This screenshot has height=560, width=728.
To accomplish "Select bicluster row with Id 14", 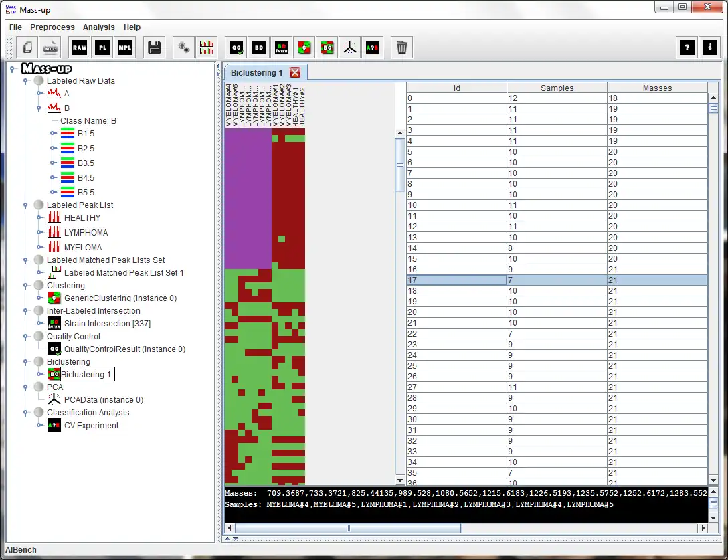I will pyautogui.click(x=557, y=248).
